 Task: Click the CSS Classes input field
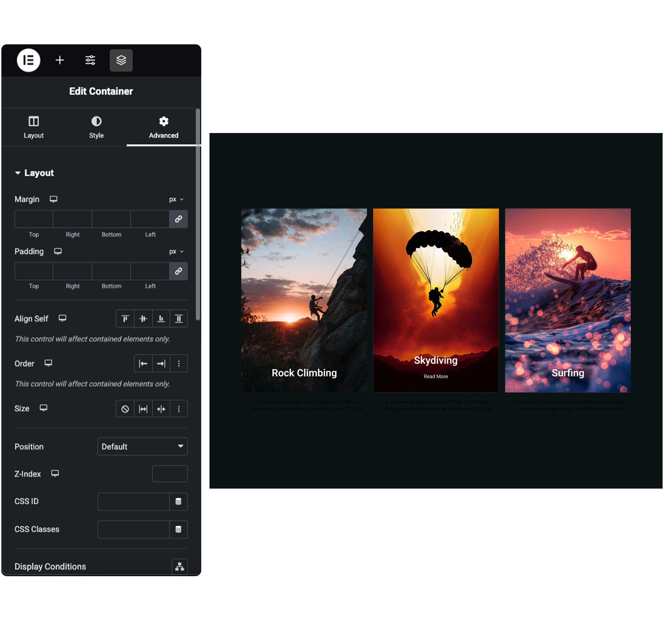134,530
